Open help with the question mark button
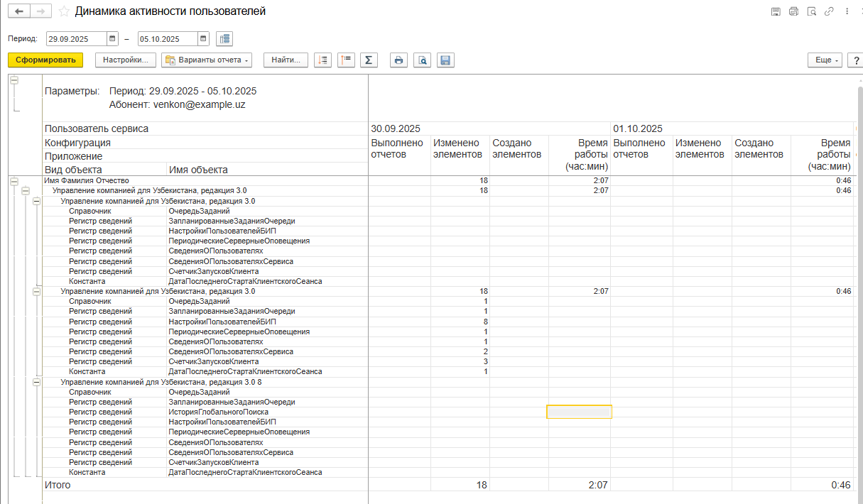Viewport: 863px width, 504px height. [x=857, y=60]
